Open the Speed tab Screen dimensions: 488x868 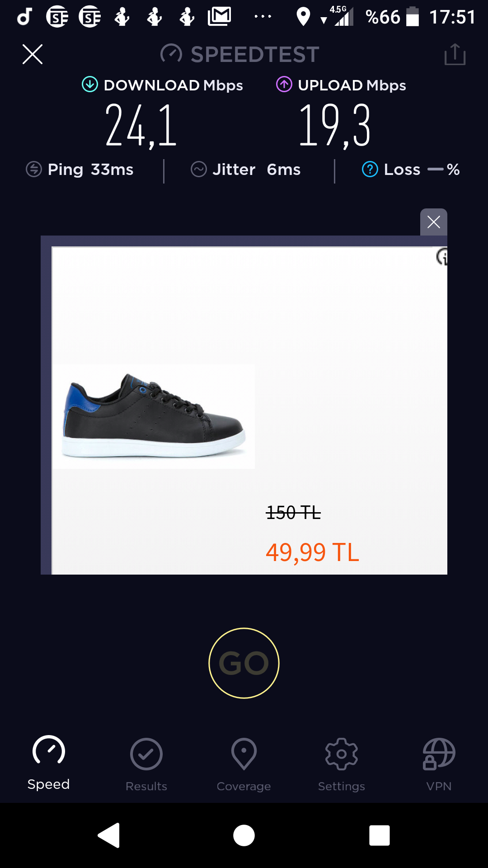tap(49, 763)
